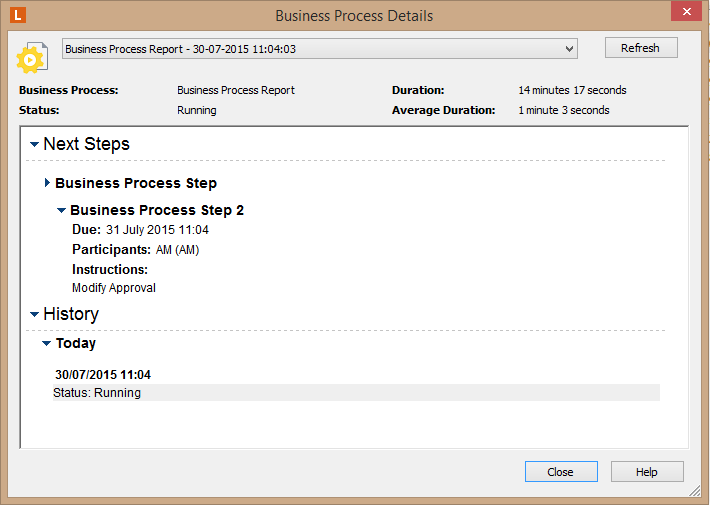Click the Refresh button
The height and width of the screenshot is (505, 710).
click(x=641, y=48)
